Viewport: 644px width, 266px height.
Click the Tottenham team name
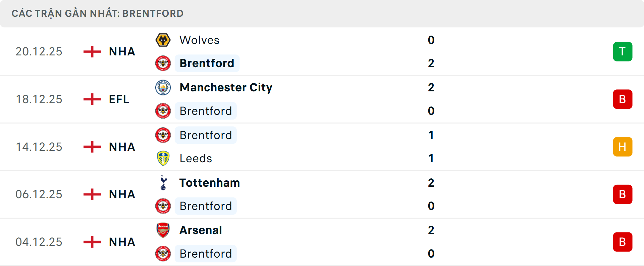pos(209,183)
